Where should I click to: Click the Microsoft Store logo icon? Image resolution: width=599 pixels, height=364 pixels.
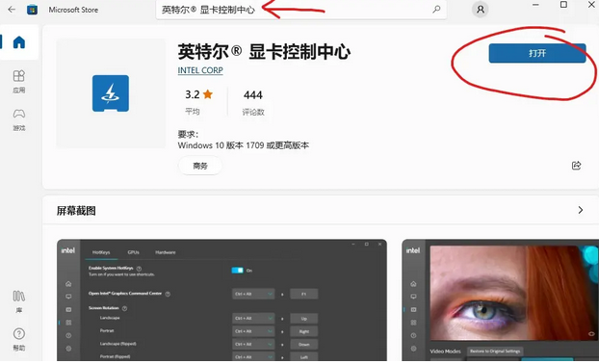(32, 10)
